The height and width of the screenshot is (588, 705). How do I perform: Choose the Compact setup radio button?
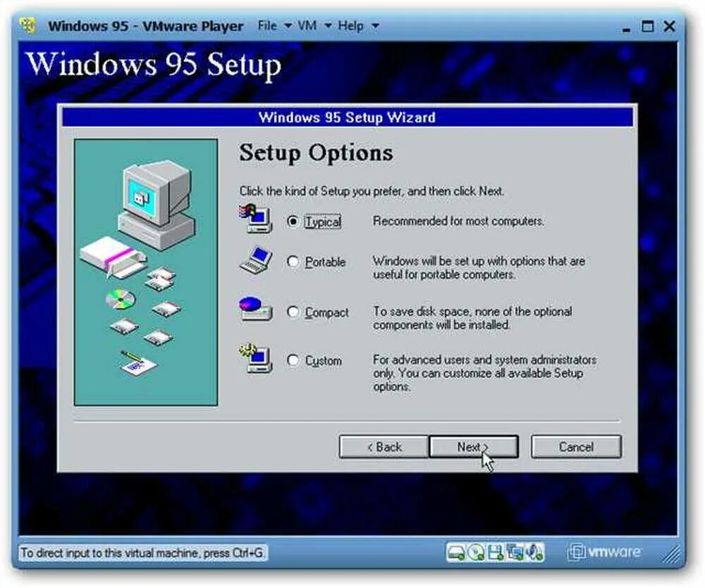293,312
